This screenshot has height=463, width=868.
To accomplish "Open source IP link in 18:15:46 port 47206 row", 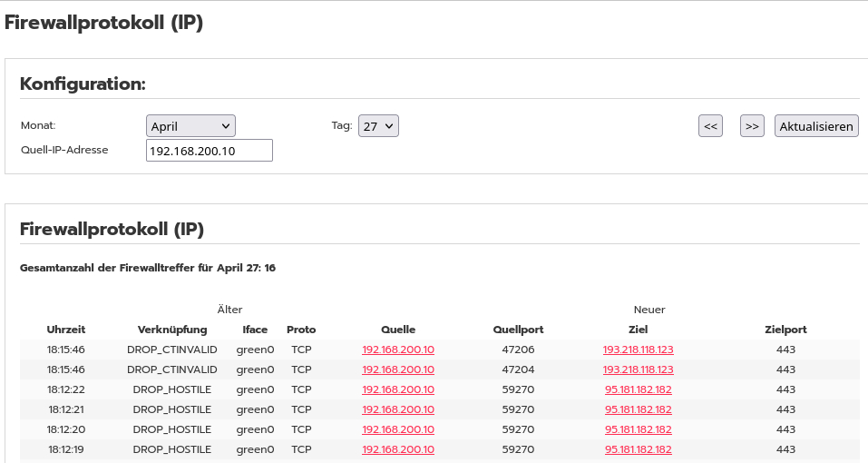I will 398,350.
